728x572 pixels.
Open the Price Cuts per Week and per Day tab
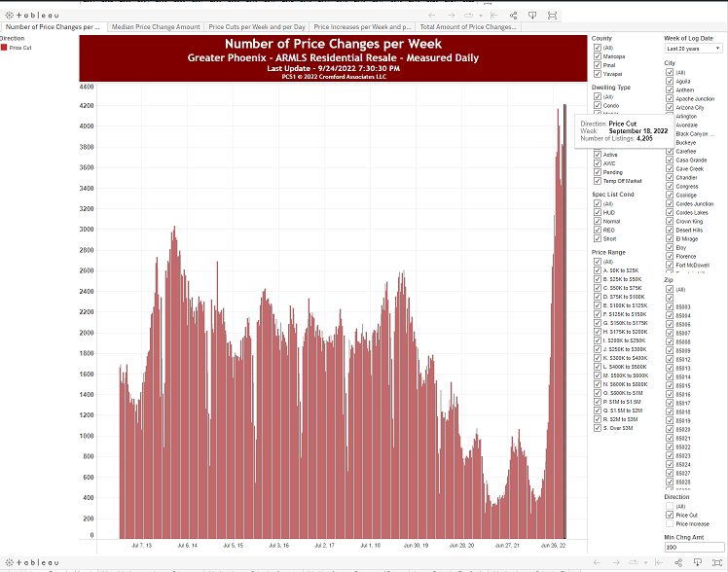256,27
